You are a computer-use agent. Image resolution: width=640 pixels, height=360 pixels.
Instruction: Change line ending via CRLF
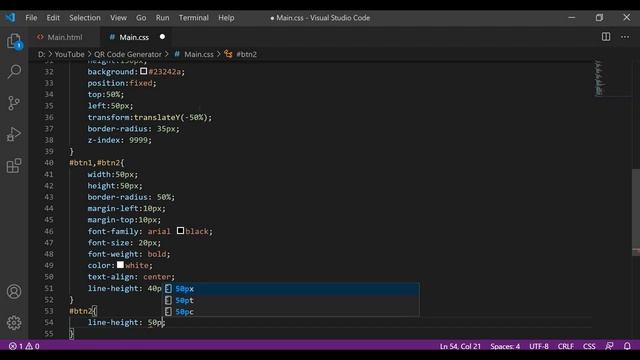click(566, 346)
